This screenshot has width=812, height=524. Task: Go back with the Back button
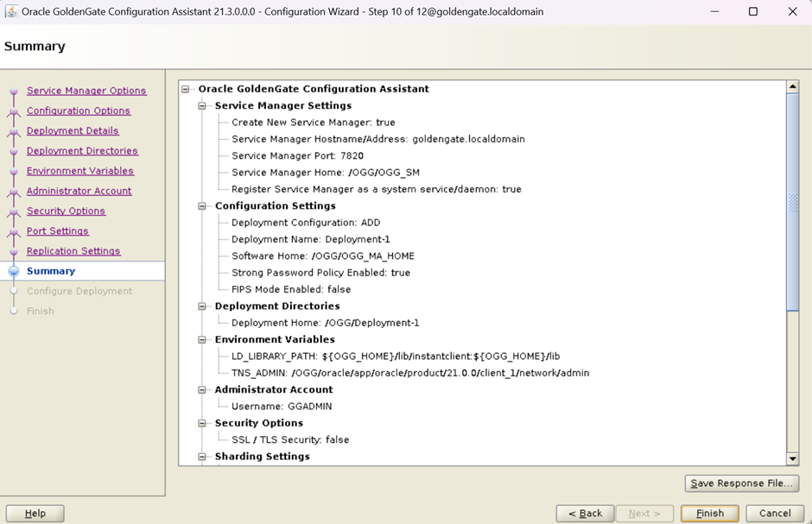[585, 513]
